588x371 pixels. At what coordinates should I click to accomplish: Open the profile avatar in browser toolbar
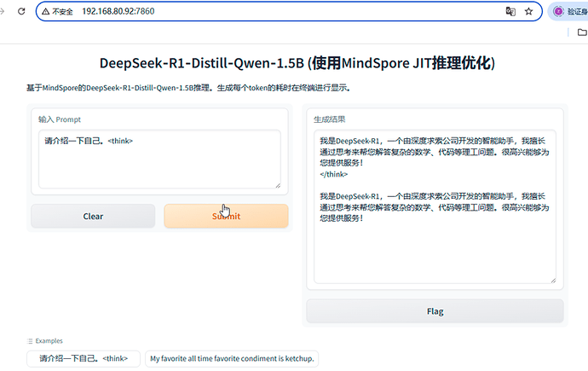pos(559,12)
